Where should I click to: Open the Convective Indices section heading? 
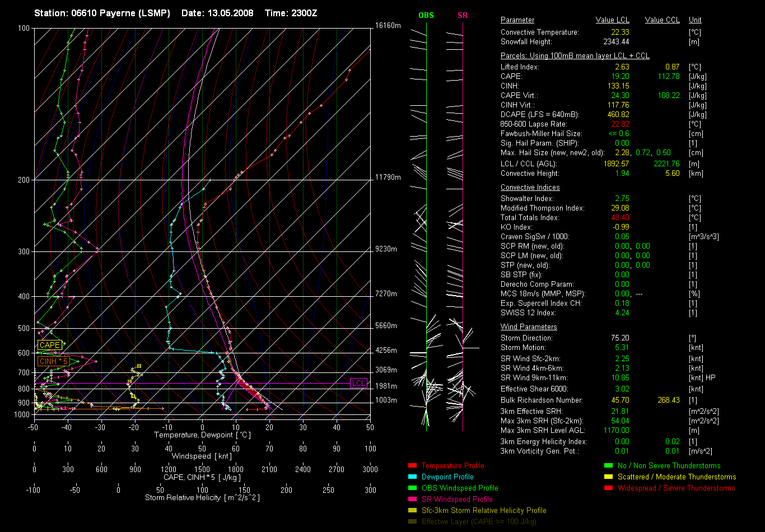click(530, 188)
